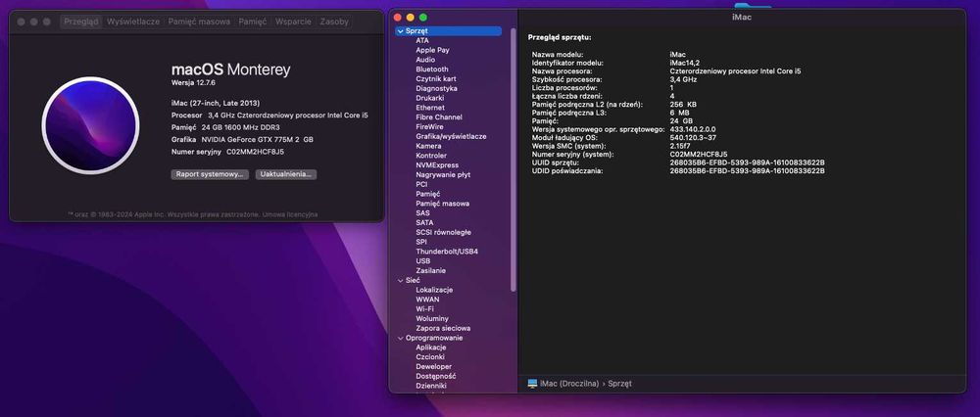Select Deweloper under Oprogramowanie
The height and width of the screenshot is (417, 980).
(x=434, y=367)
